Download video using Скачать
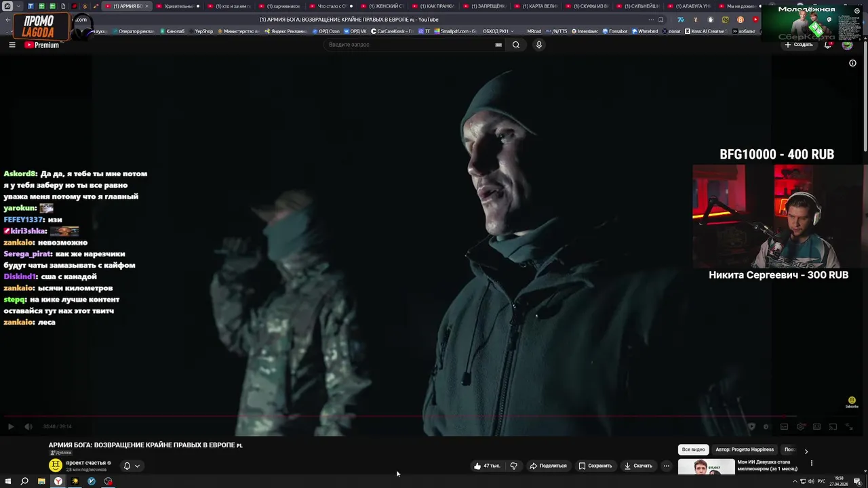868x488 pixels. (x=638, y=466)
